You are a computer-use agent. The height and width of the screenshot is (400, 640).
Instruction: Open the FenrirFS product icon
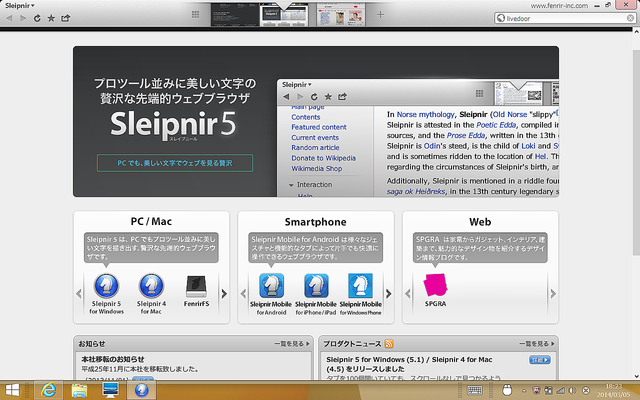coord(198,286)
